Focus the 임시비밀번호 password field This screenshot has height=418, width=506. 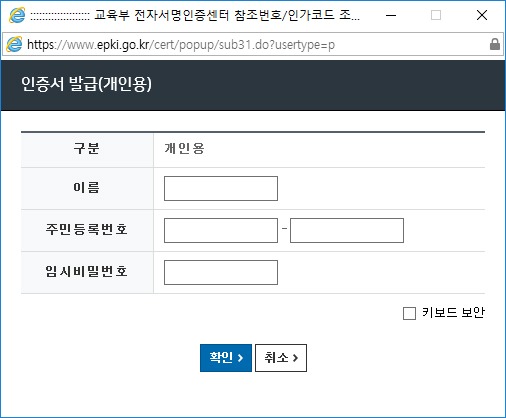[221, 272]
